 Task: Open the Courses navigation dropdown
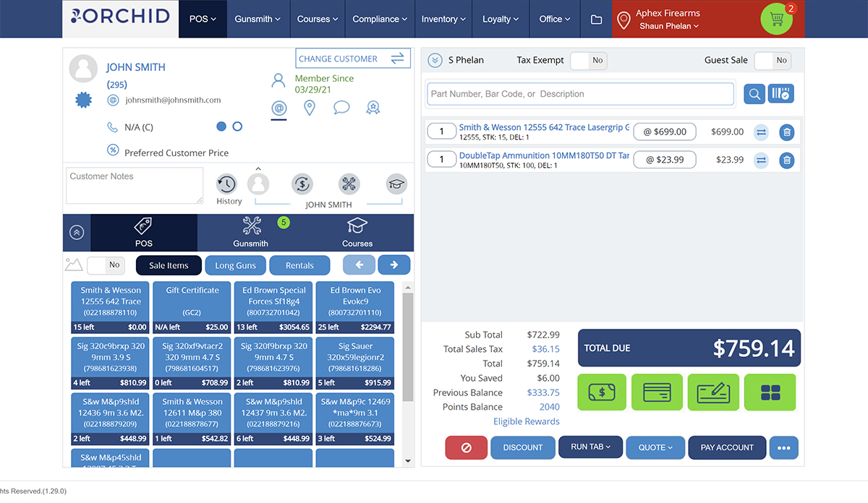click(x=318, y=19)
